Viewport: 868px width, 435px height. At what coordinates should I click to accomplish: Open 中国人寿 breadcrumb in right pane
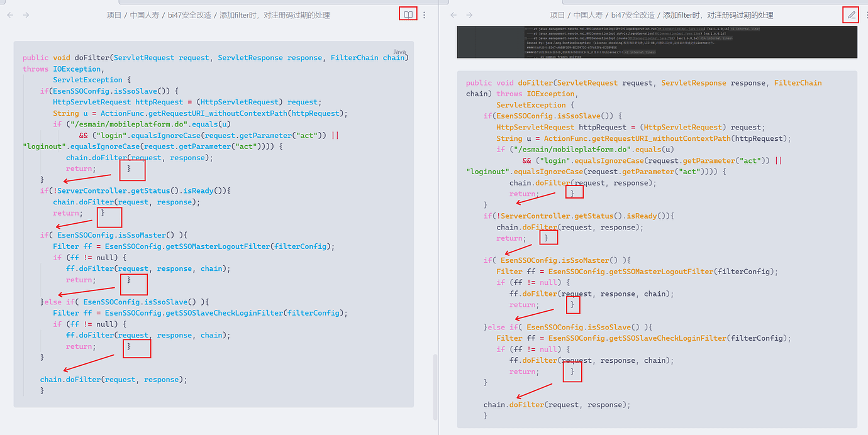[589, 15]
